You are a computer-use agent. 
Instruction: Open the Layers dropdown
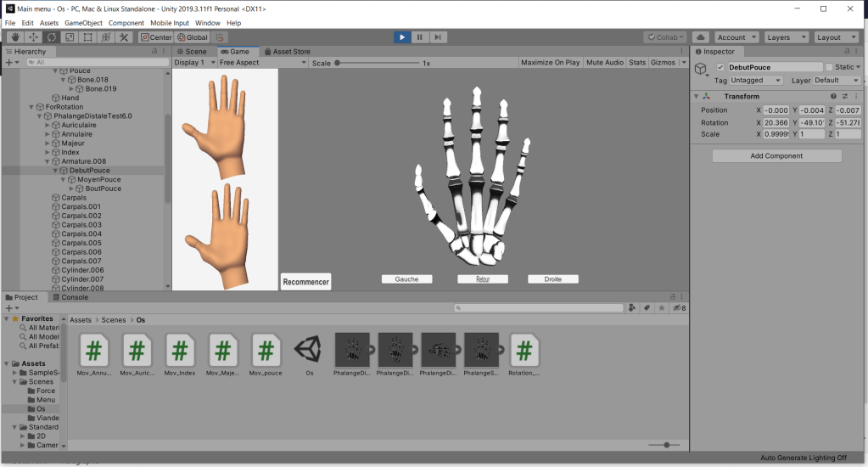coord(786,37)
